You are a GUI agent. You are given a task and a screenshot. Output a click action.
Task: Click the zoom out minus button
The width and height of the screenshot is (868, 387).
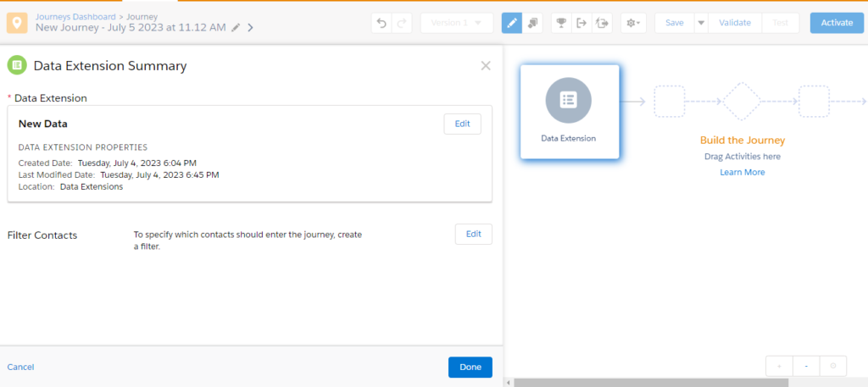[806, 366]
